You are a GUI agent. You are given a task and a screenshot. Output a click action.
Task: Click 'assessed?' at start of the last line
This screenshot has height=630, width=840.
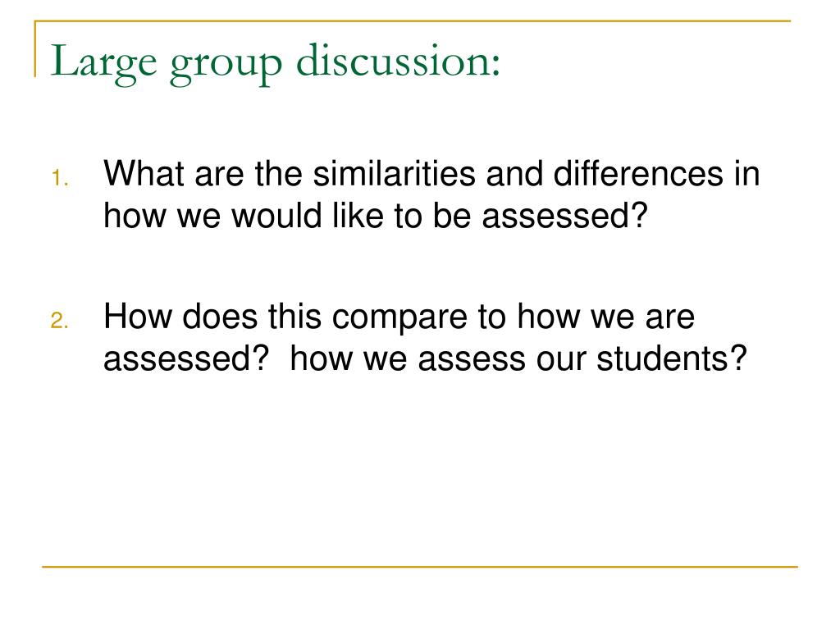click(186, 358)
